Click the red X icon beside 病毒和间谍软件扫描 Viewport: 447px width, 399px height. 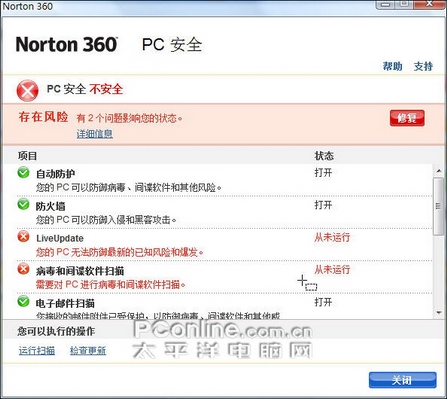pyautogui.click(x=23, y=269)
